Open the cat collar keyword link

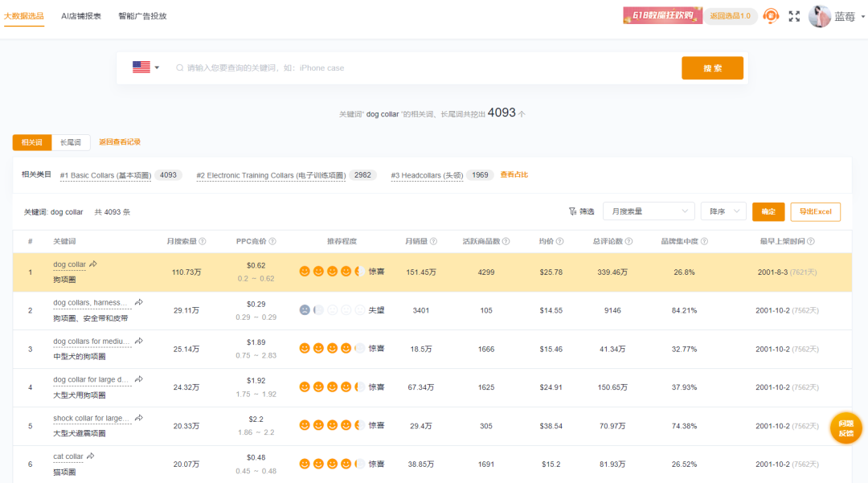click(68, 456)
